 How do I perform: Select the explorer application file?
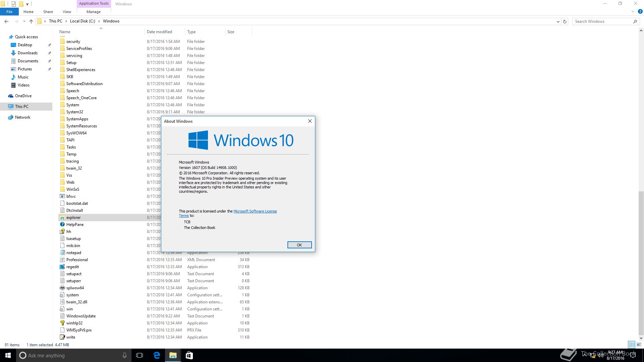click(x=73, y=218)
